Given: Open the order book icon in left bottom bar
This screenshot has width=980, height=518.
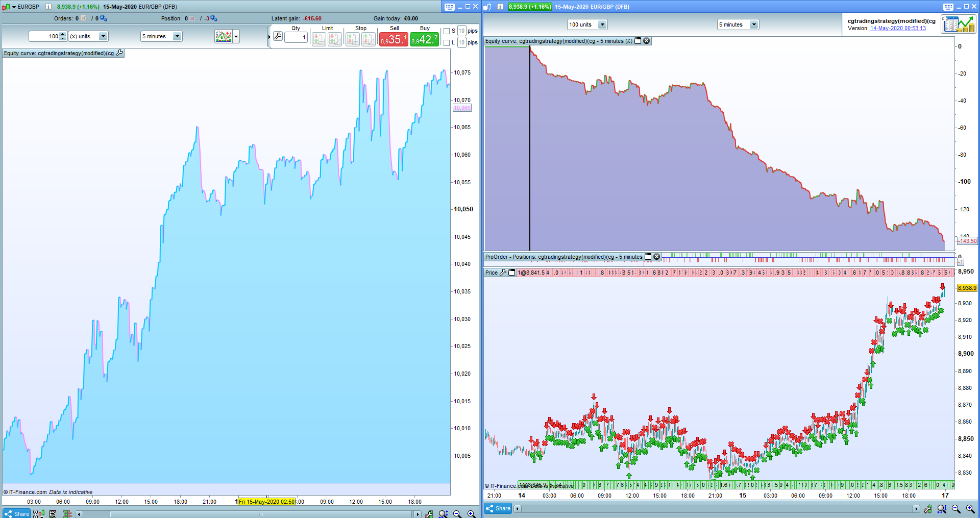Looking at the screenshot, I should 67,514.
